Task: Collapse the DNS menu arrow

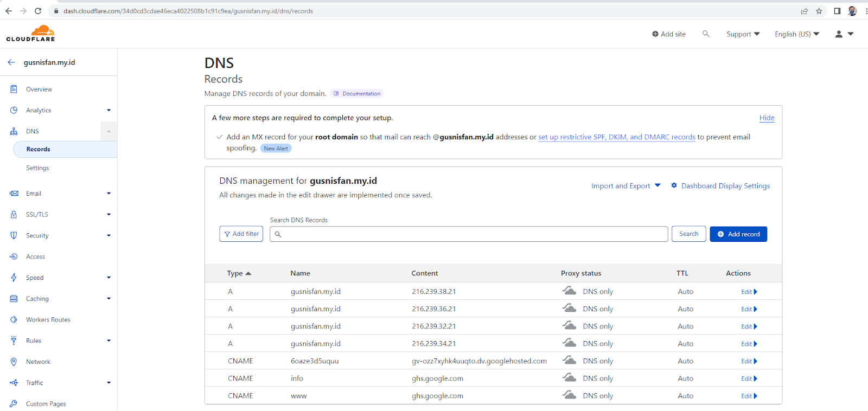Action: click(x=108, y=131)
